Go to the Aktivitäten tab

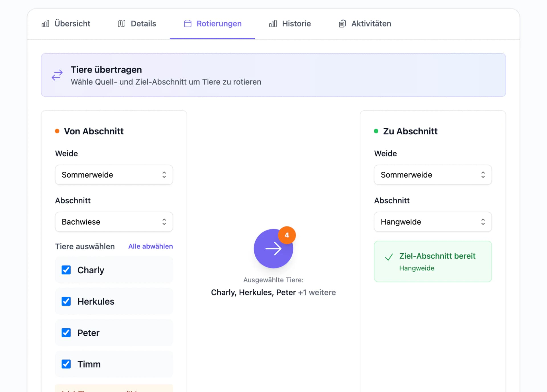tap(365, 24)
